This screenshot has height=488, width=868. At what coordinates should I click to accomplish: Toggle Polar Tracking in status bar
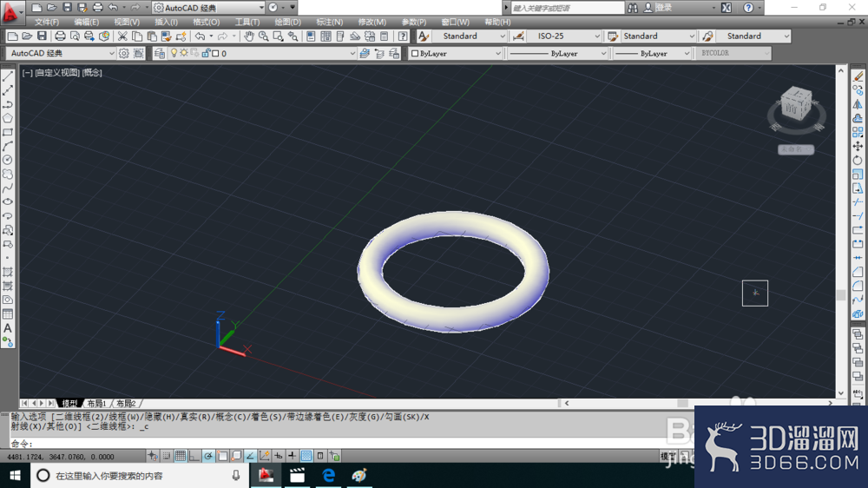click(x=208, y=456)
